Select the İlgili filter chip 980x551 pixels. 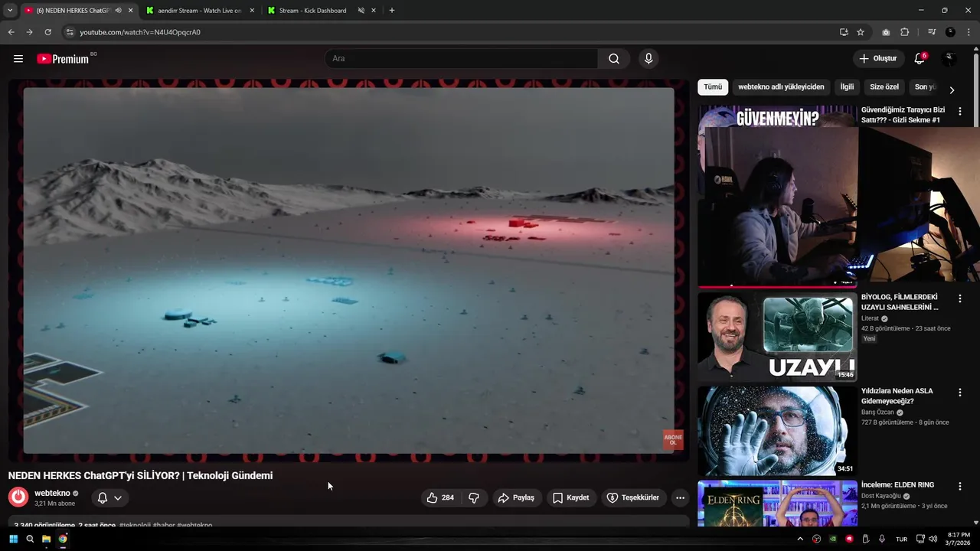pos(847,87)
